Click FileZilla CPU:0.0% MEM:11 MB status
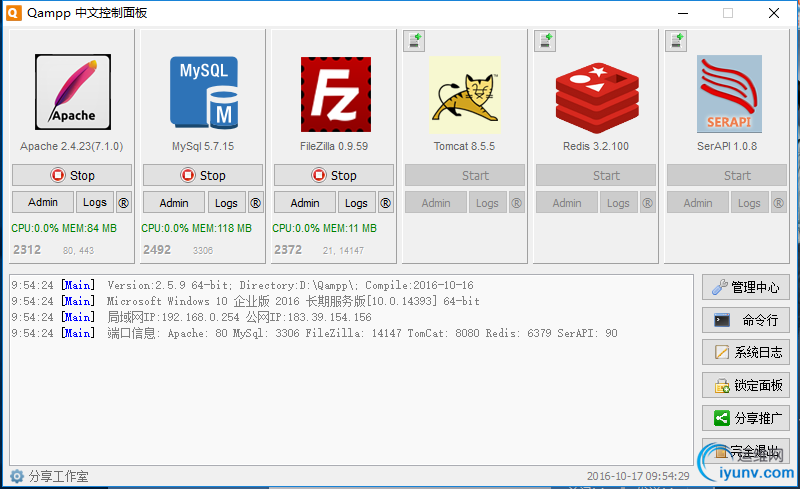Image resolution: width=800 pixels, height=489 pixels. 324,228
